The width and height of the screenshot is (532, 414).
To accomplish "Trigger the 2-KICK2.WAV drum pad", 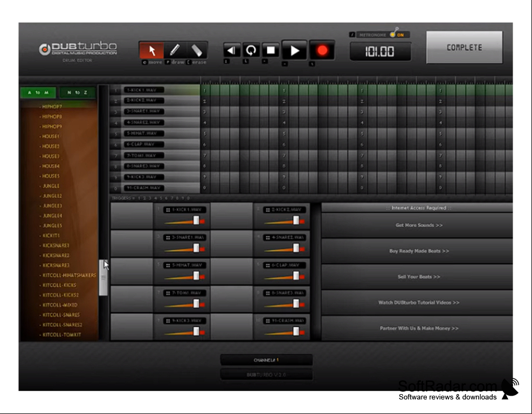I will 232,215.
